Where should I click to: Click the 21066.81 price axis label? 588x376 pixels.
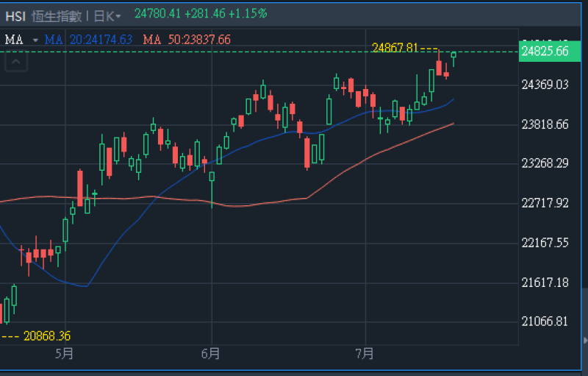[545, 322]
